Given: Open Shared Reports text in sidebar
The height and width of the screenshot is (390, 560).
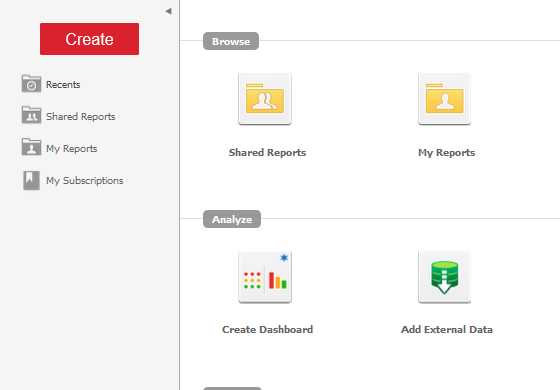Looking at the screenshot, I should point(80,116).
